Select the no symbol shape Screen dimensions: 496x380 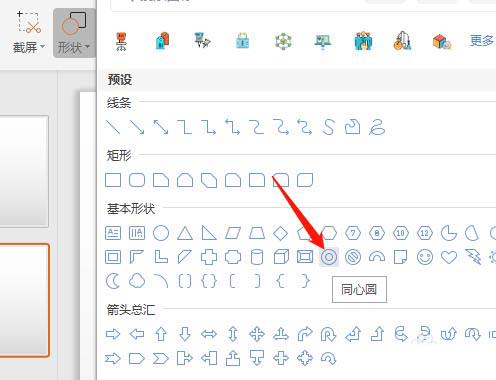coord(353,257)
